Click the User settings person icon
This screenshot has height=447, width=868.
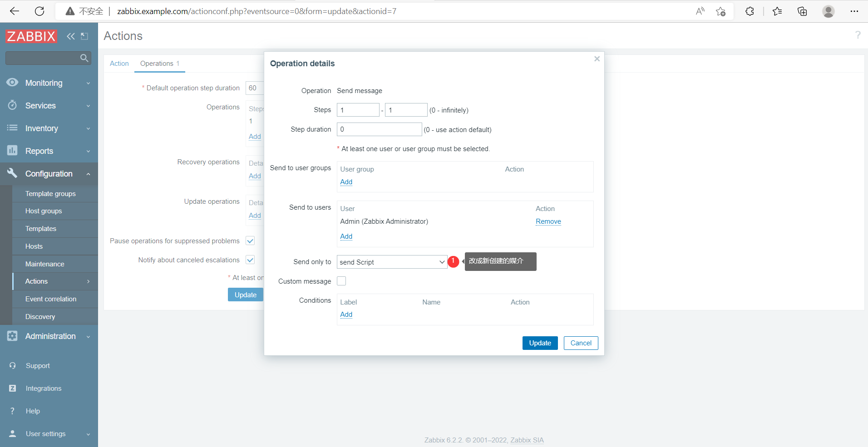(13, 434)
